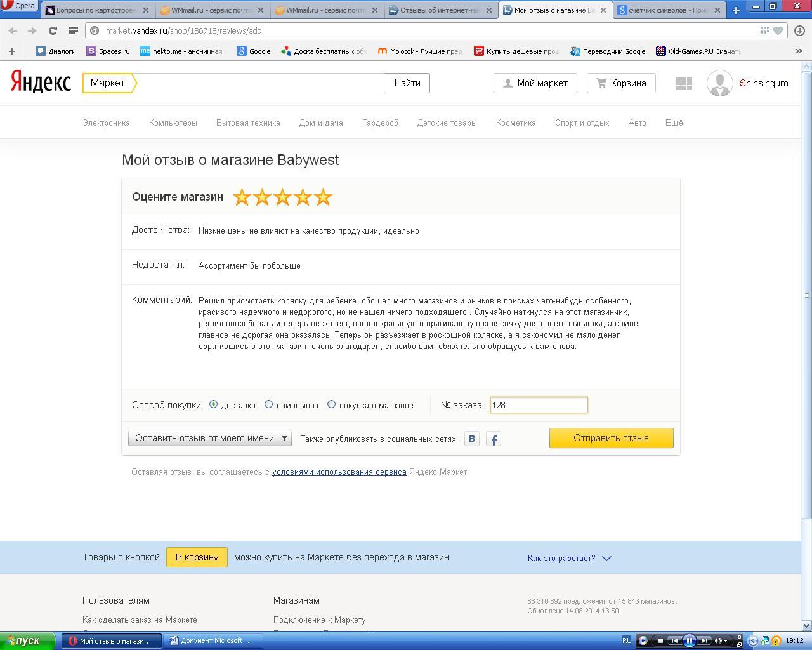812x650 pixels.
Task: Open the Google bookmark
Action: click(x=254, y=51)
